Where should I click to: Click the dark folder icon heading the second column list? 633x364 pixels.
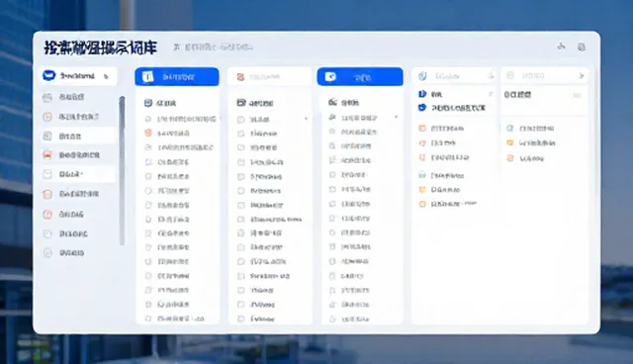(x=241, y=103)
